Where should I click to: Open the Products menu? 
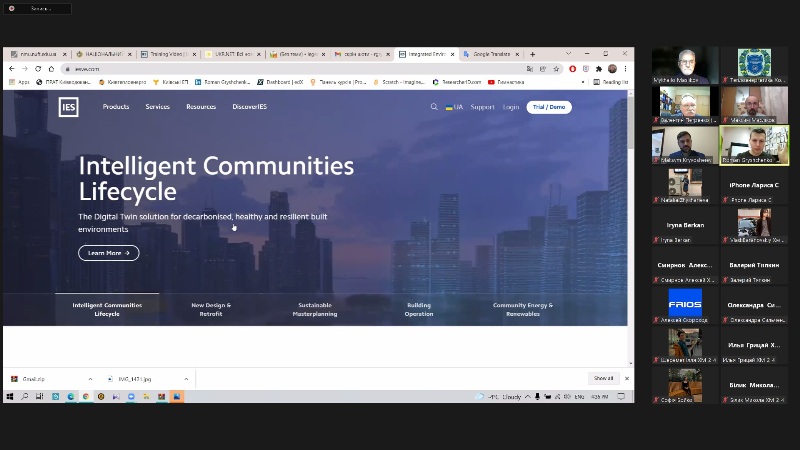(116, 107)
